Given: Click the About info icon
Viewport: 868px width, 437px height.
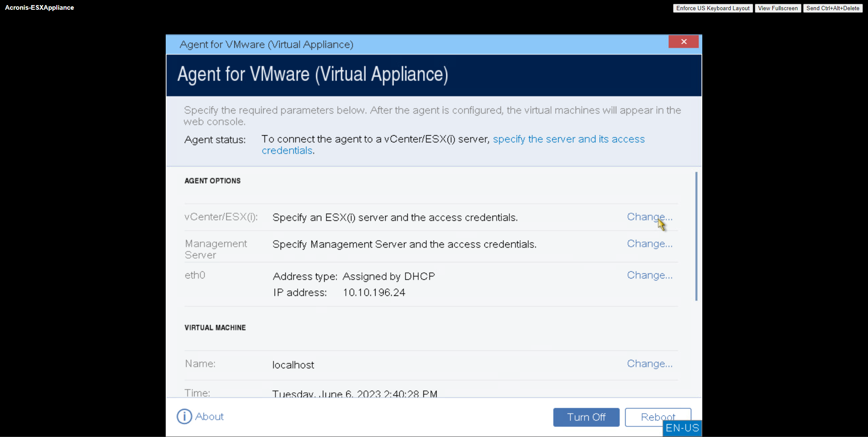Looking at the screenshot, I should pyautogui.click(x=184, y=417).
